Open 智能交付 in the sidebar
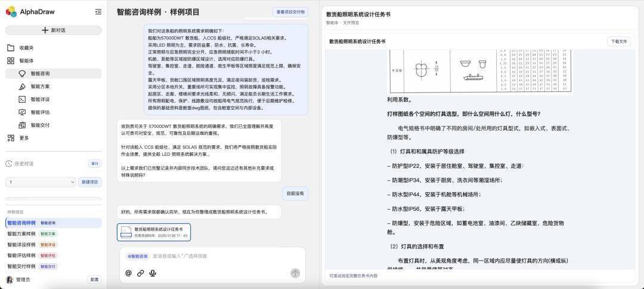The height and width of the screenshot is (289, 644). point(40,125)
